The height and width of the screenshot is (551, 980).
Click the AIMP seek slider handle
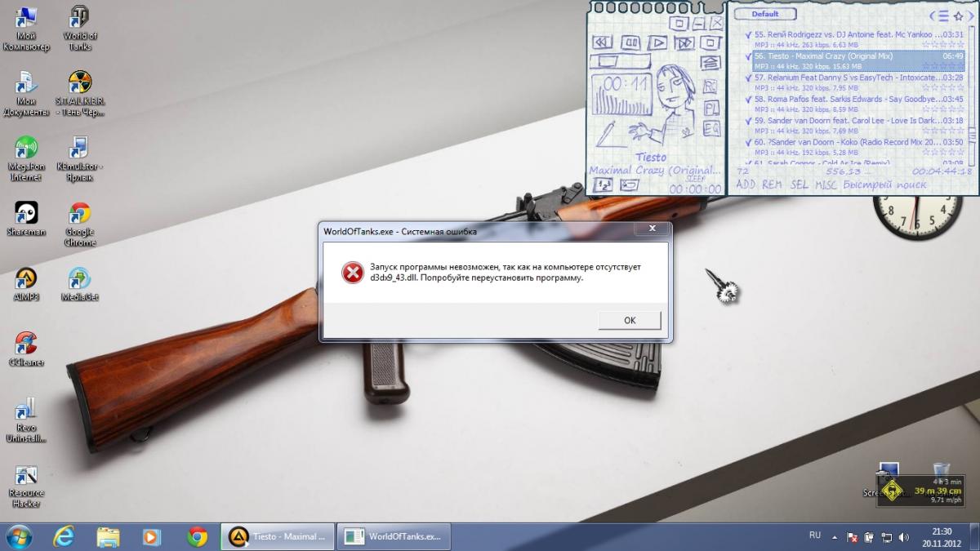(x=608, y=61)
